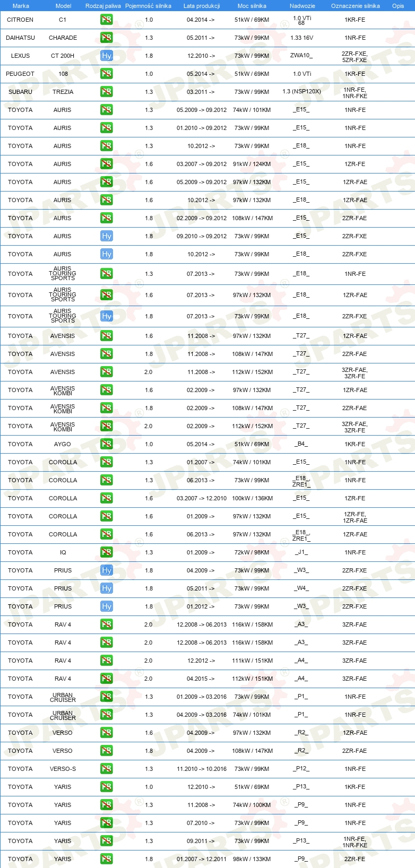Image resolution: width=415 pixels, height=868 pixels.
Task: Select the LEXUS brand cell
Action: coord(20,56)
